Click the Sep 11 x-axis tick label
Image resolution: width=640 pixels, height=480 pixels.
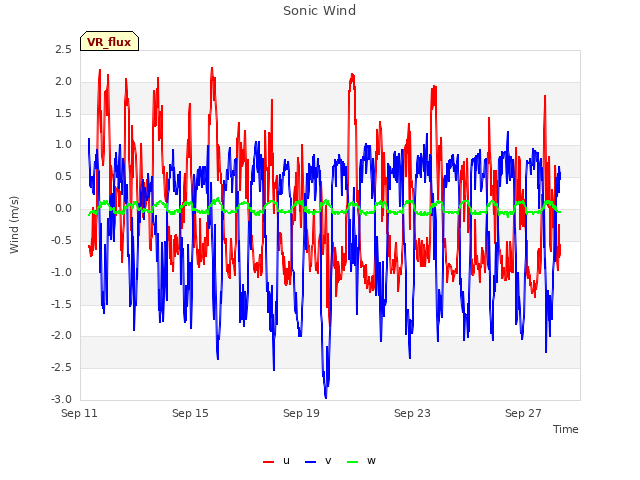79,413
